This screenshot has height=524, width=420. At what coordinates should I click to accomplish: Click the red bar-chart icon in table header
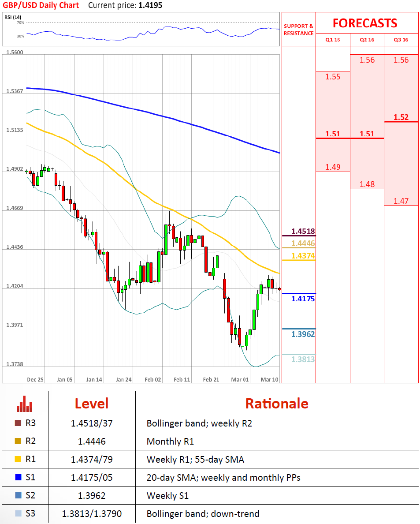coord(24,404)
